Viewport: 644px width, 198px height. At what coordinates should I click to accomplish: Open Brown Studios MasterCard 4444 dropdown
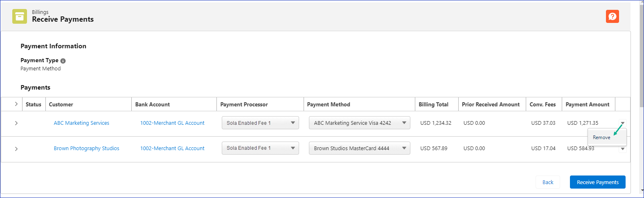point(359,148)
